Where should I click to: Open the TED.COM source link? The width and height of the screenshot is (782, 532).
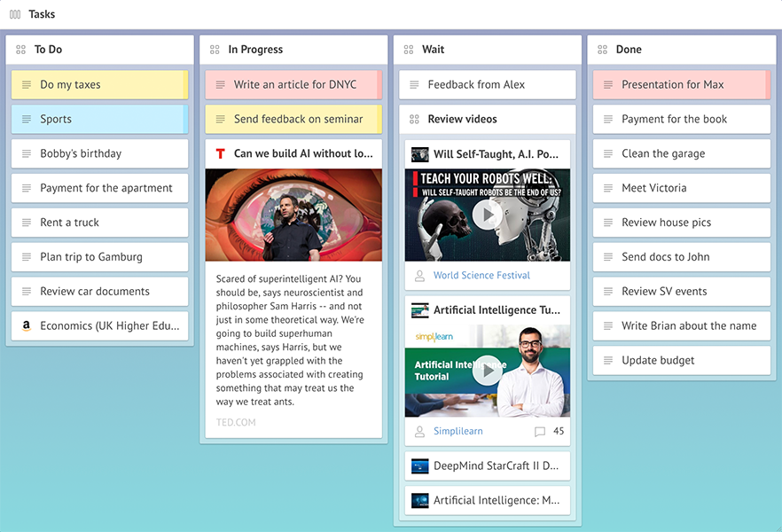point(236,422)
